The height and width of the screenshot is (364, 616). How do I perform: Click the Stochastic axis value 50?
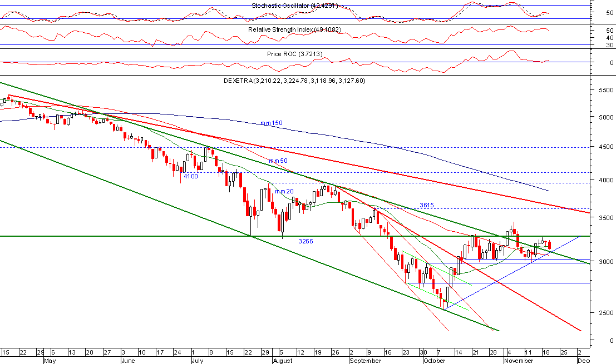point(610,13)
